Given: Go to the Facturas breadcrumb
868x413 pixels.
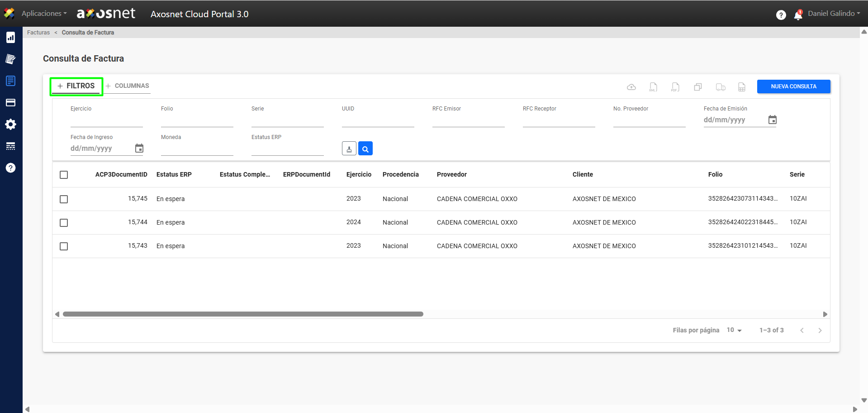Looking at the screenshot, I should [38, 33].
